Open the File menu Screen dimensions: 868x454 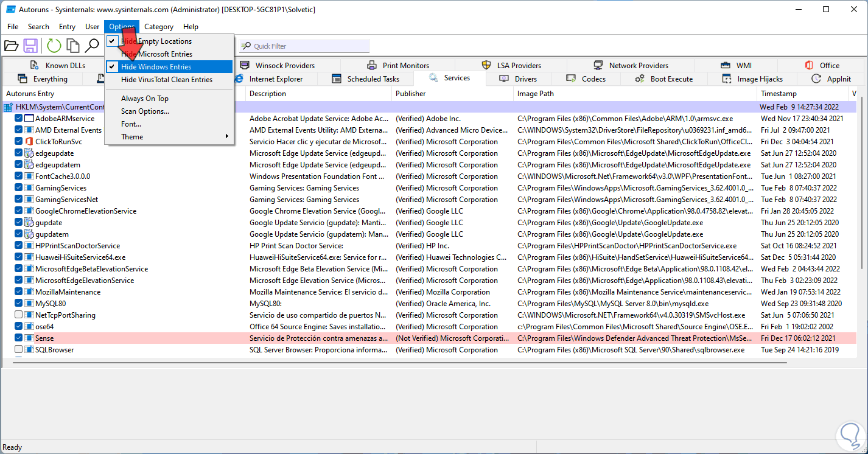pyautogui.click(x=13, y=27)
